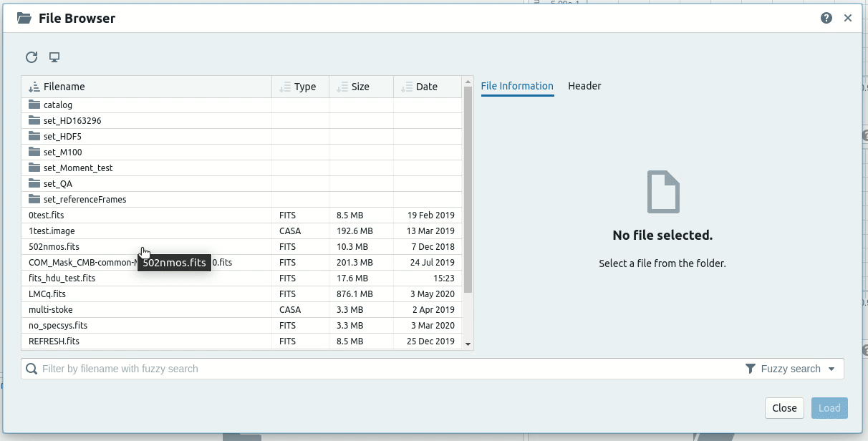
Task: Refresh the file list
Action: (32, 57)
